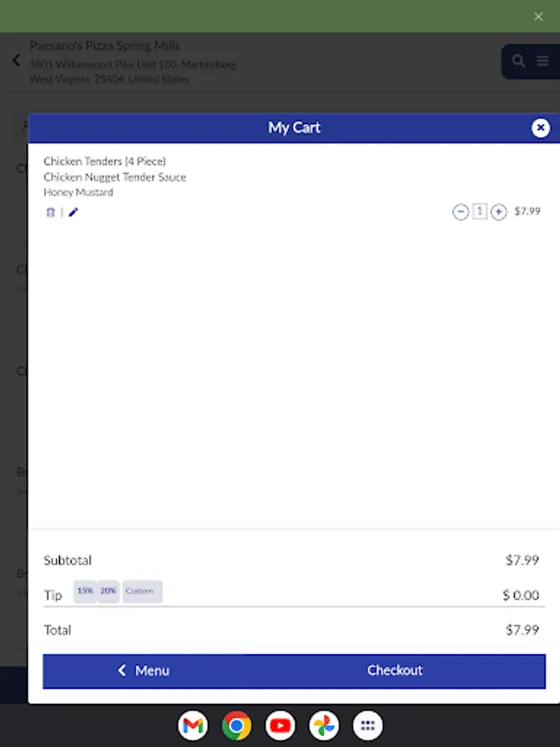560x747 pixels.
Task: Open the hamburger menu icon
Action: click(x=543, y=61)
